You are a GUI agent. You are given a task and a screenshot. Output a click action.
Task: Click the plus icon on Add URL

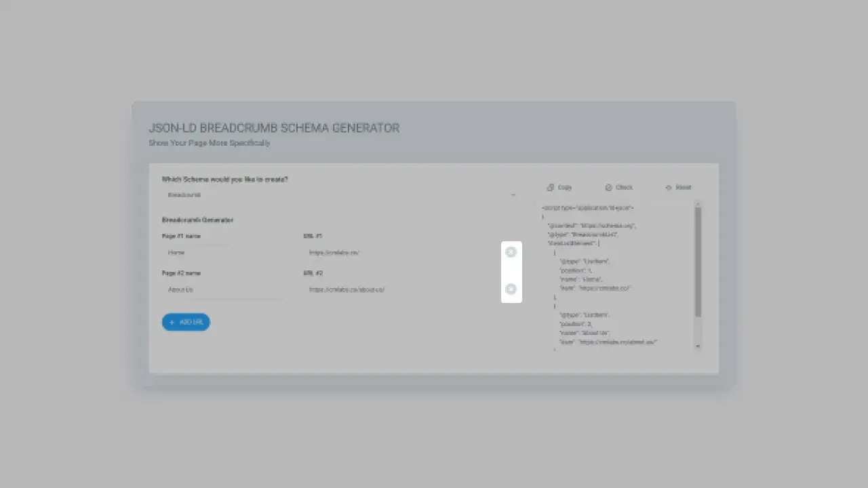click(x=172, y=323)
